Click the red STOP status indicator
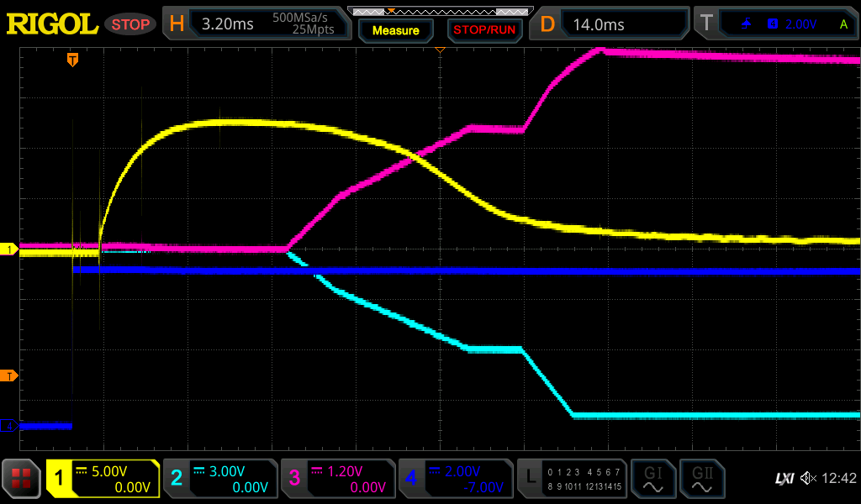The image size is (861, 504). [130, 24]
